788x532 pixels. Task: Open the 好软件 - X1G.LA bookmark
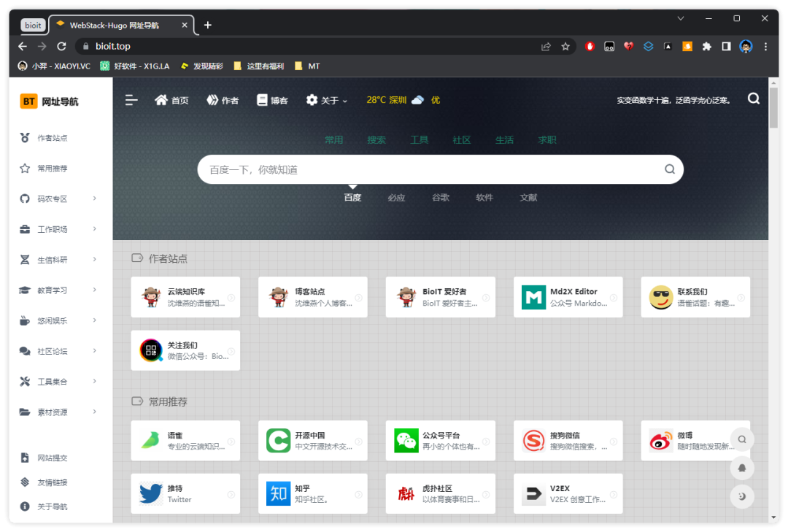pos(135,66)
